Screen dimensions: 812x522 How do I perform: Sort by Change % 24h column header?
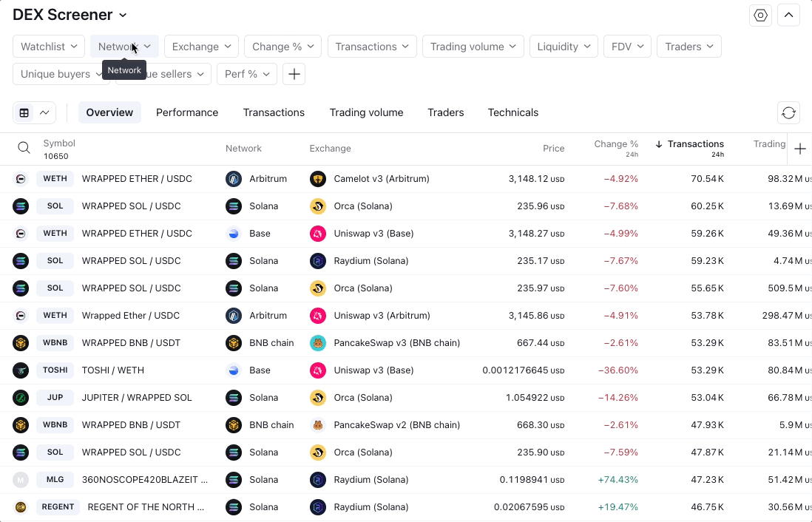coord(616,149)
